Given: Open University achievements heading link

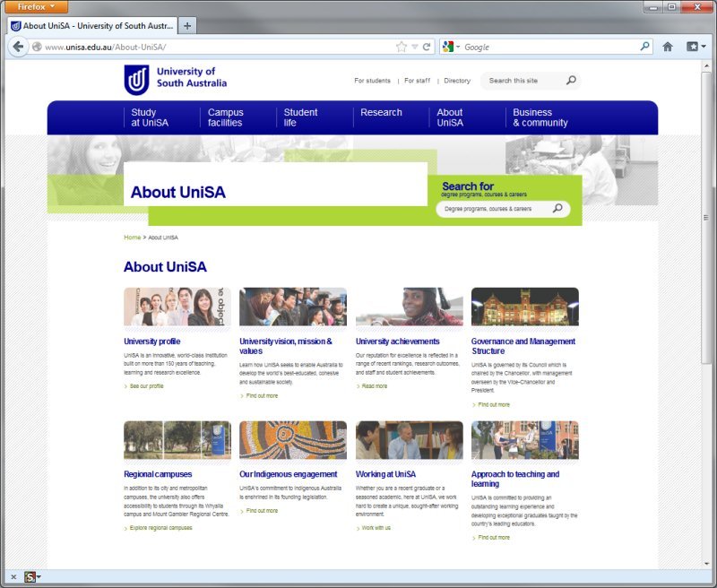Looking at the screenshot, I should tap(397, 342).
